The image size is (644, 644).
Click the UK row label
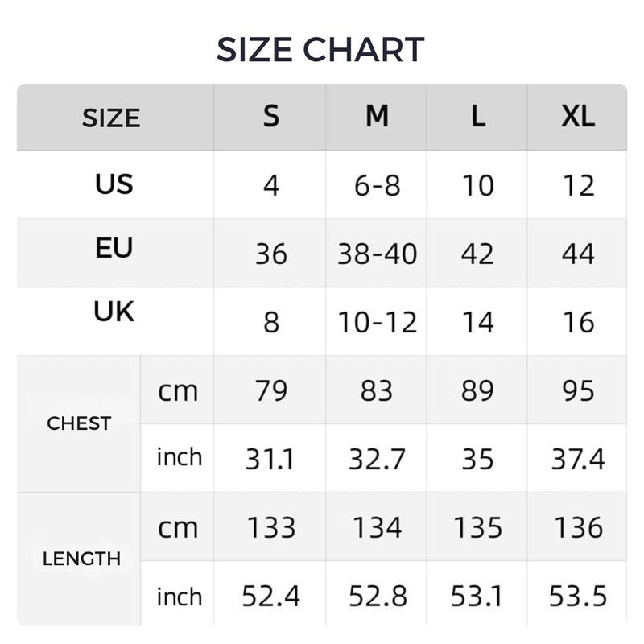pos(114,312)
